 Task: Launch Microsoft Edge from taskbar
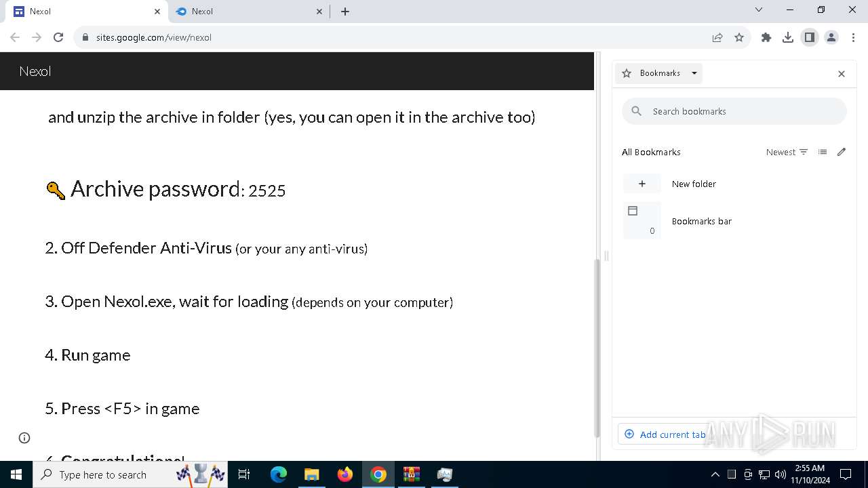click(279, 474)
